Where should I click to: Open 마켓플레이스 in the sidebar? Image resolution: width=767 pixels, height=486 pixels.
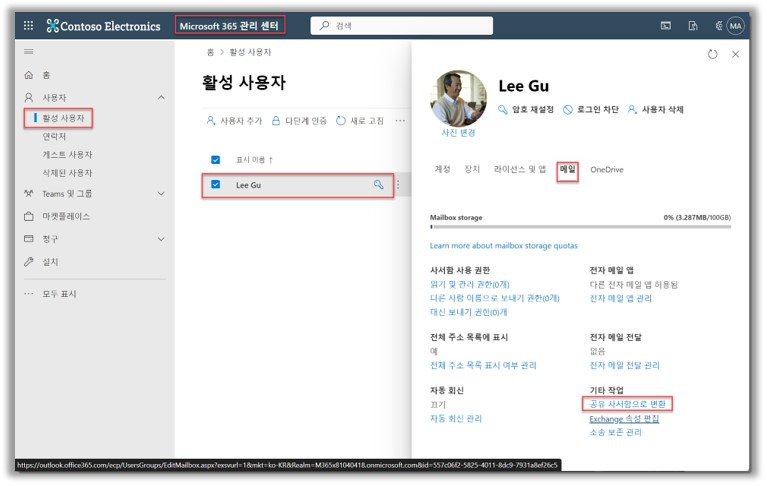[x=66, y=216]
